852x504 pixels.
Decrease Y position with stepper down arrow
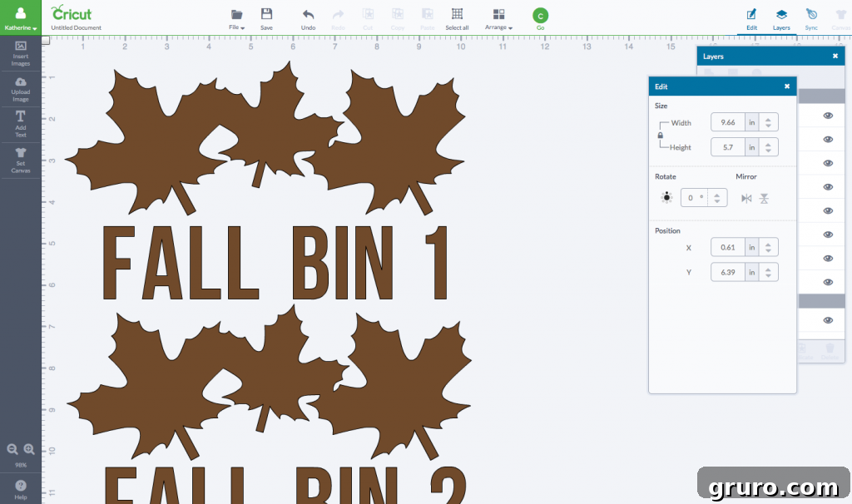[x=768, y=276]
